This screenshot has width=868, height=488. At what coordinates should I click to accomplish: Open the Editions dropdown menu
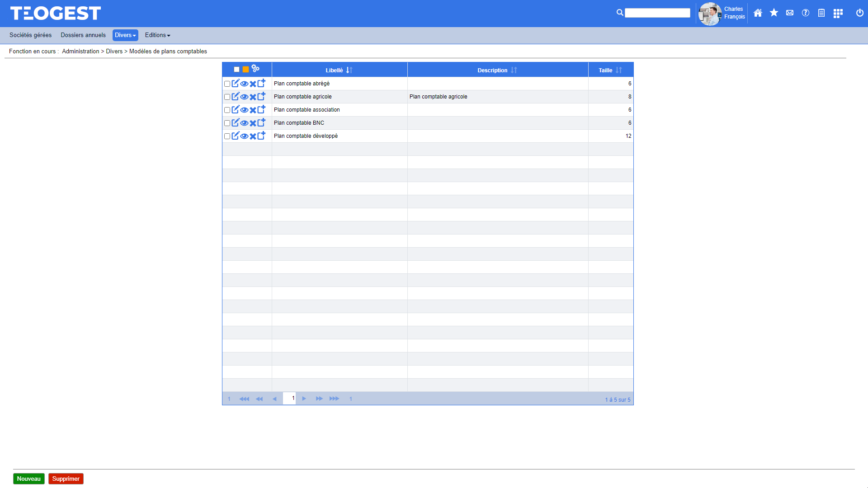pyautogui.click(x=157, y=35)
